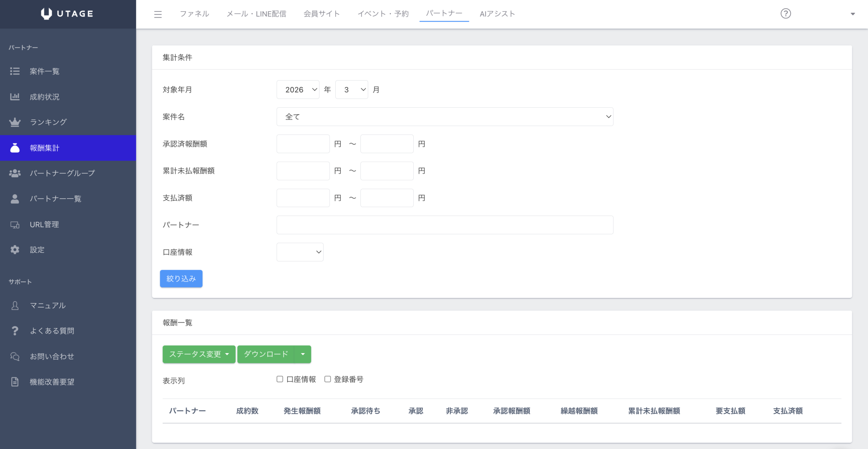
Task: Expand the ステータス変更 dropdown button
Action: point(199,354)
